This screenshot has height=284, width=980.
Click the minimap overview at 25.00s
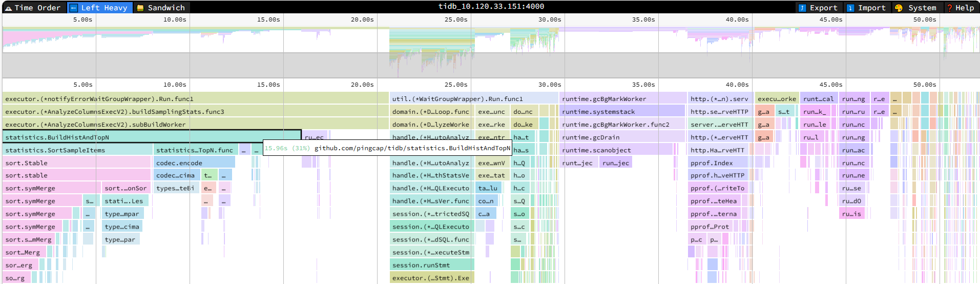456,41
